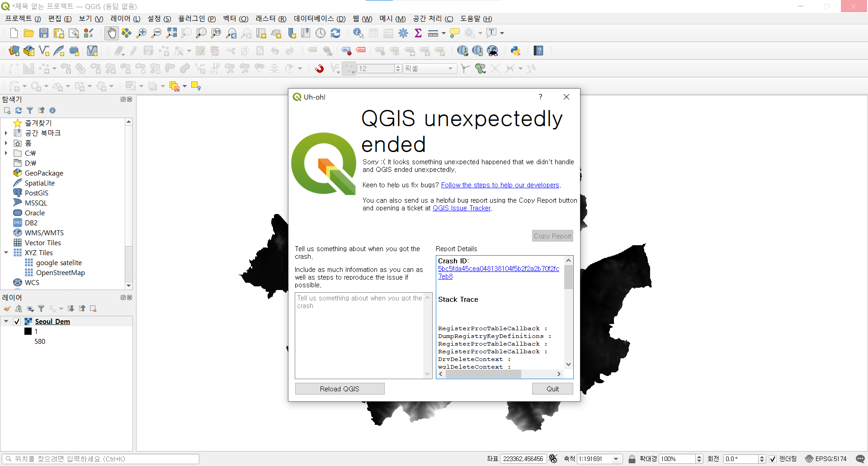The width and height of the screenshot is (868, 466).
Task: Click the Temporal Controller clock icon
Action: tap(321, 33)
